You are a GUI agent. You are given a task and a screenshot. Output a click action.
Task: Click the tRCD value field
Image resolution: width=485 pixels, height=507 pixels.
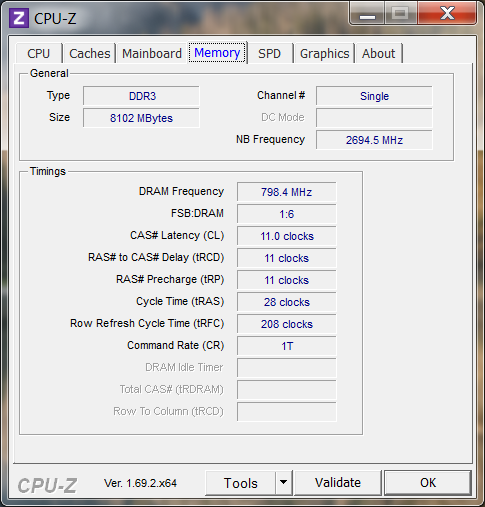[287, 258]
